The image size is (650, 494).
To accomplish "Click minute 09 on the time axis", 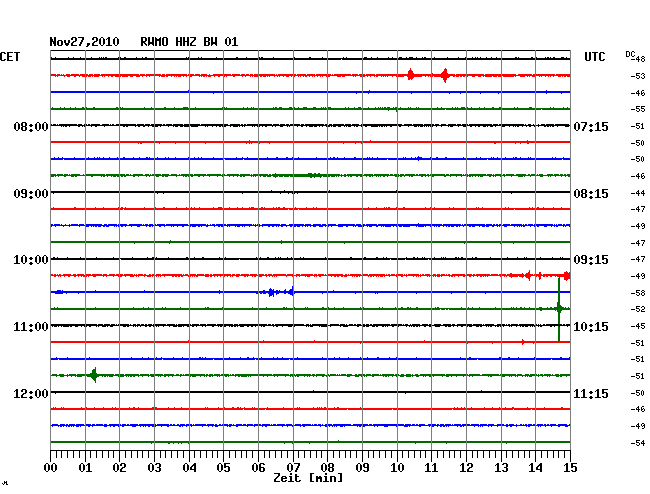I will 362,467.
